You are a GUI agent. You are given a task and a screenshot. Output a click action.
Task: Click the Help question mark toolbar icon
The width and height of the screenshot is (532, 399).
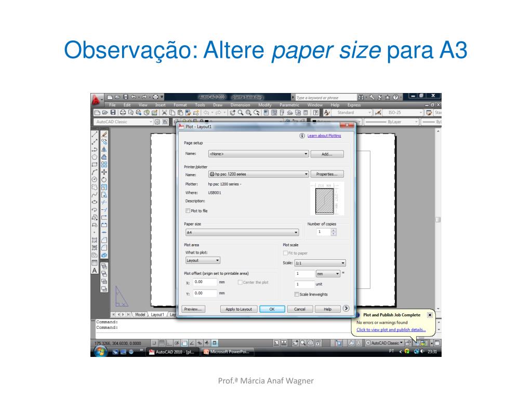click(x=316, y=112)
